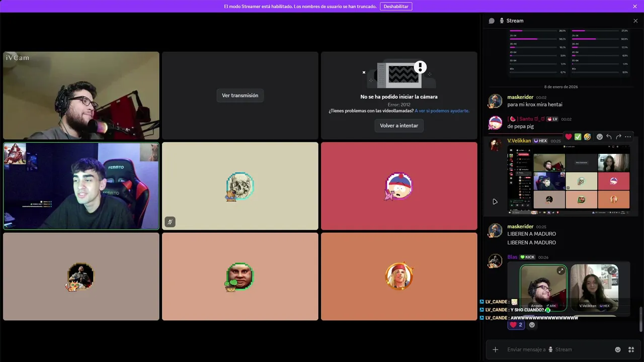
Task: Open the add-reaction emoji picker in message toolbar
Action: (600, 137)
